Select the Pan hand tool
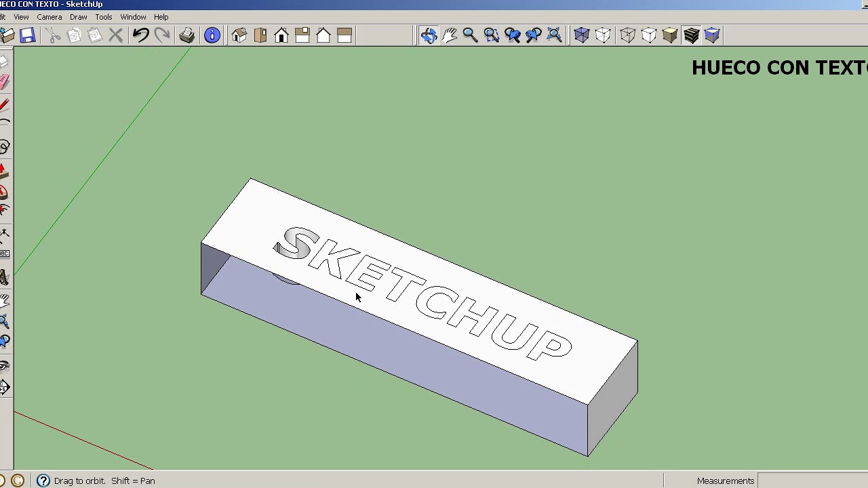Screen dimensions: 868x488 (450, 35)
